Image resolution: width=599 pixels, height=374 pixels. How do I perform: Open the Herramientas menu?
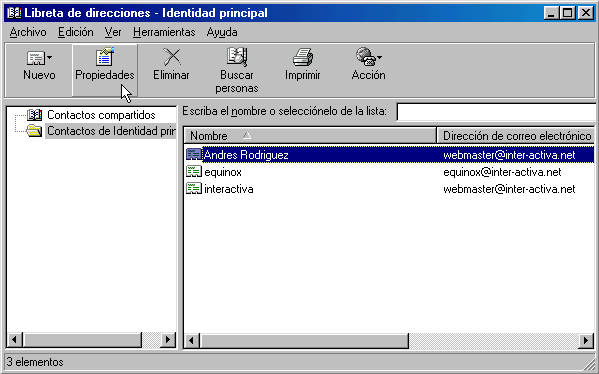(164, 32)
